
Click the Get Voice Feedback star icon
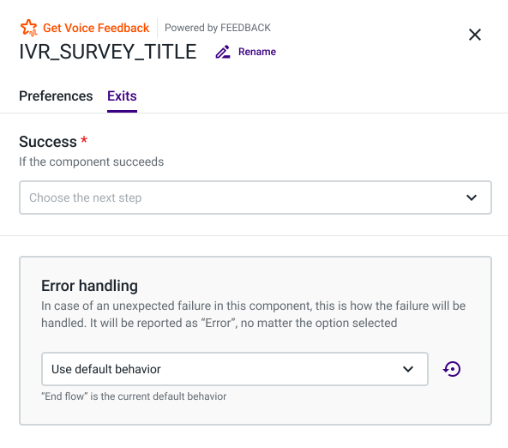point(29,28)
